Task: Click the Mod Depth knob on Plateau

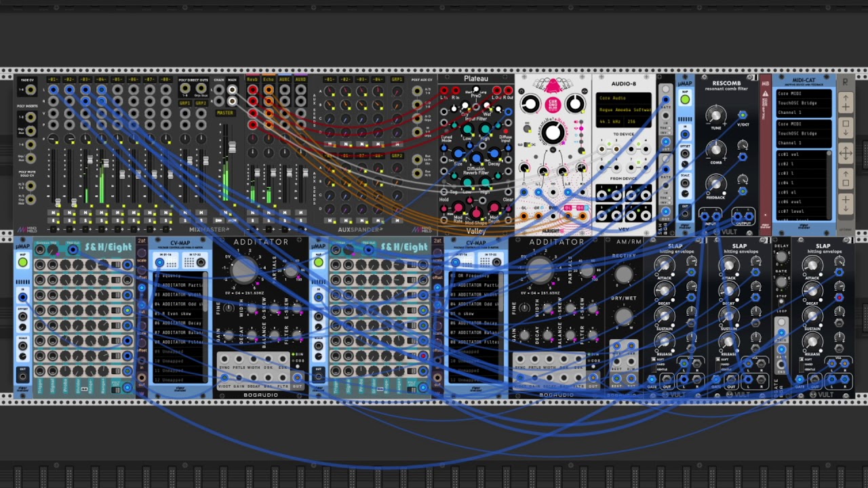Action: point(493,208)
